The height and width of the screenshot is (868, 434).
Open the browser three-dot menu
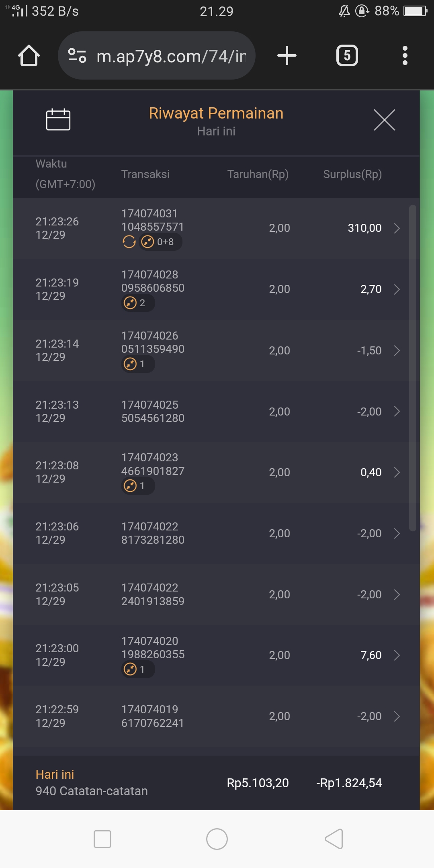(x=405, y=55)
